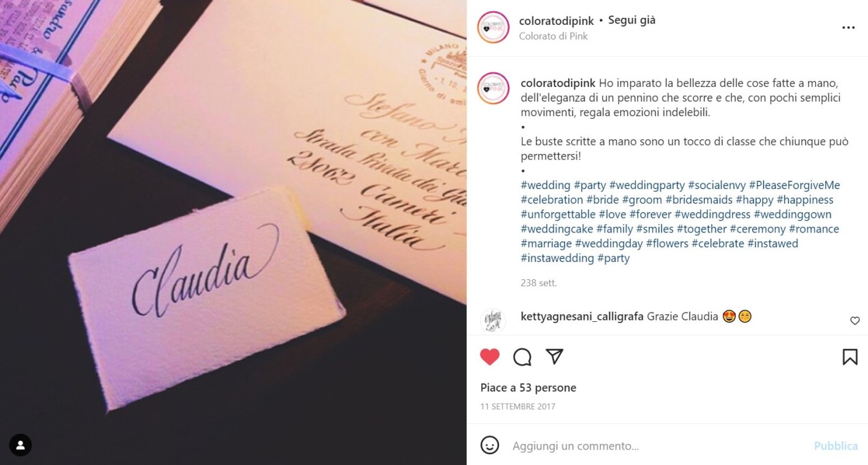Save post with bookmark icon
The height and width of the screenshot is (465, 868).
point(849,356)
